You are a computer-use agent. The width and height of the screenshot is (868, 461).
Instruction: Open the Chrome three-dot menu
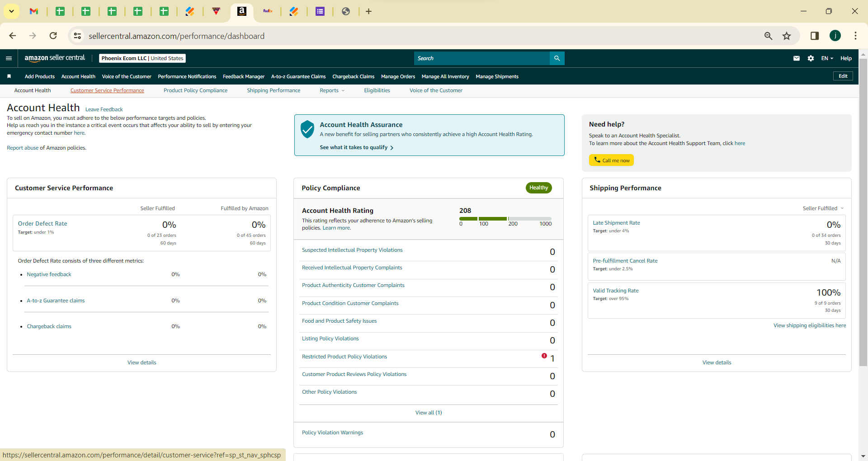coord(855,36)
